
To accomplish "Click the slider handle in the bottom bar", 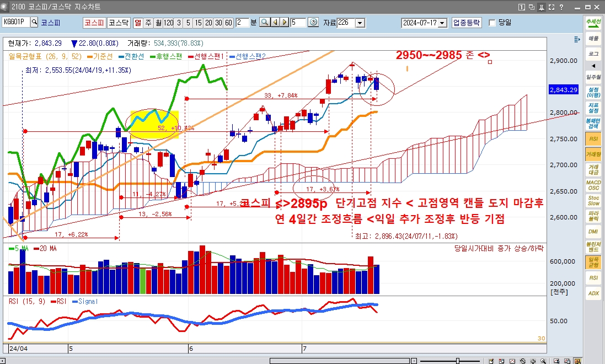I will pyautogui.click(x=458, y=361).
